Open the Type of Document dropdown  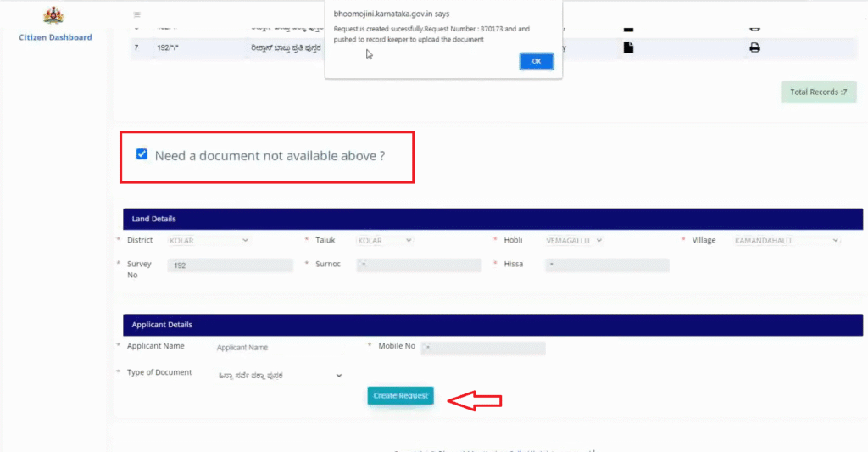point(280,376)
